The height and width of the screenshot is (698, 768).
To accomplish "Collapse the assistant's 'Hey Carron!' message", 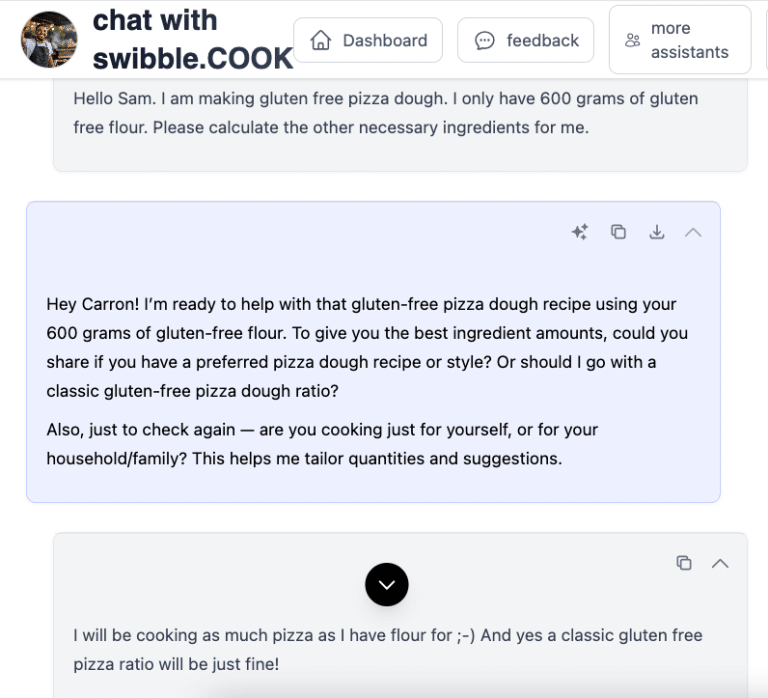I will (x=693, y=232).
